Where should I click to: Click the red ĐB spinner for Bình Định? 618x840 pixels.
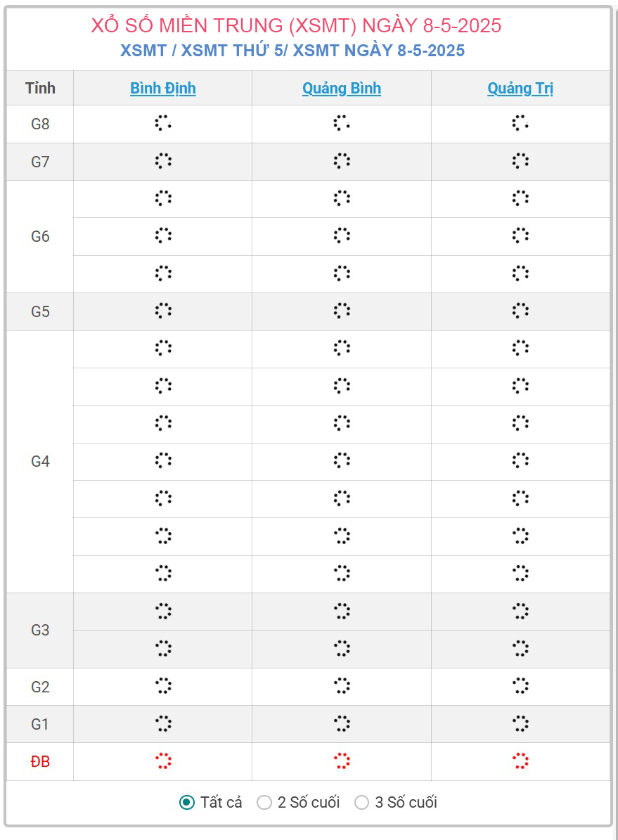163,761
